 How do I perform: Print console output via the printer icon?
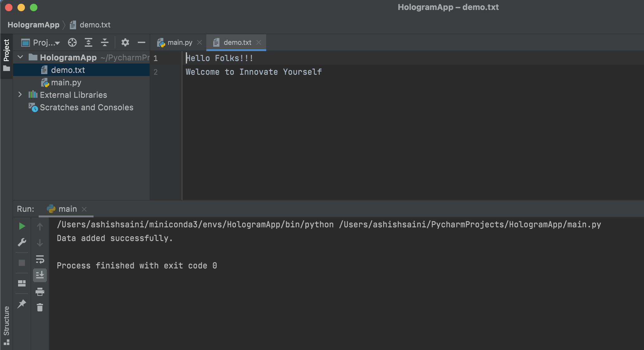coord(40,292)
